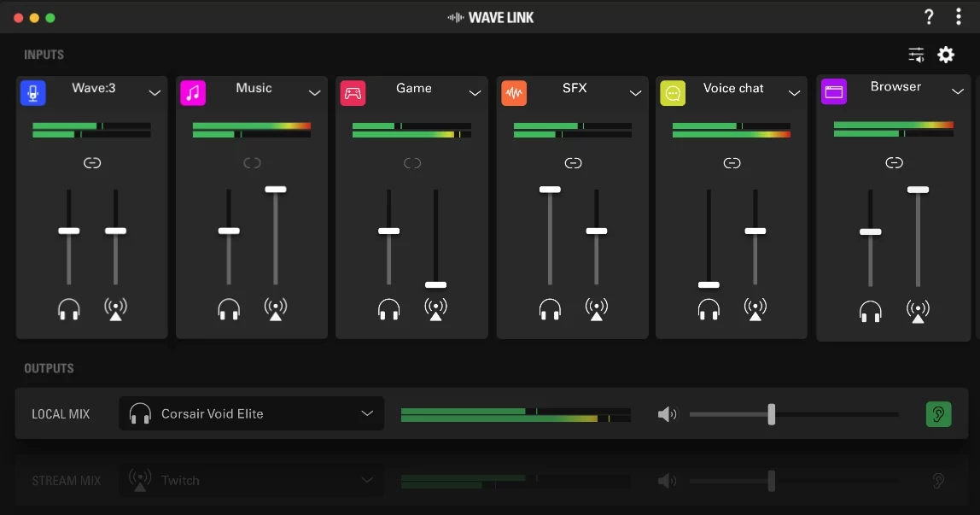Click the Browser channel name
This screenshot has width=980, height=515.
click(895, 87)
